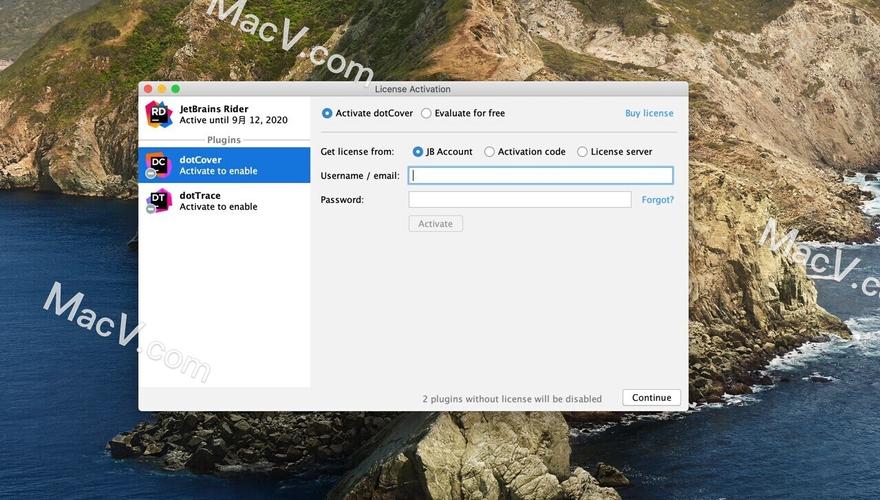
Task: Switch to Evaluate for free option
Action: click(x=426, y=113)
